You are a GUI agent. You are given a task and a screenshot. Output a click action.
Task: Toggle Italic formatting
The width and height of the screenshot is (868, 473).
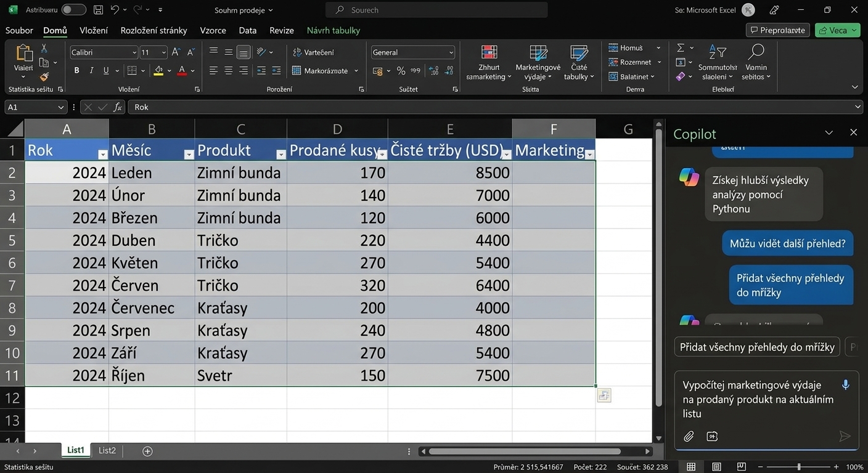(91, 71)
